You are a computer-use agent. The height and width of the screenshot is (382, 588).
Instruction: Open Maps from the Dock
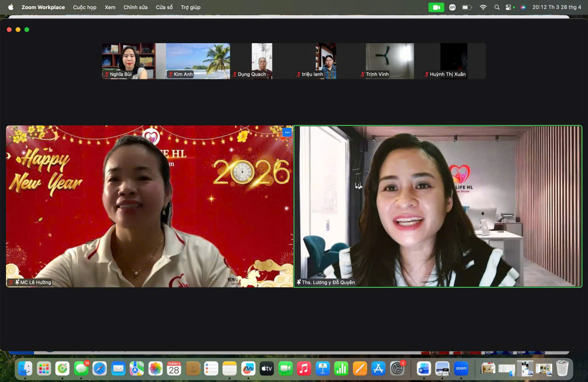pos(137,368)
